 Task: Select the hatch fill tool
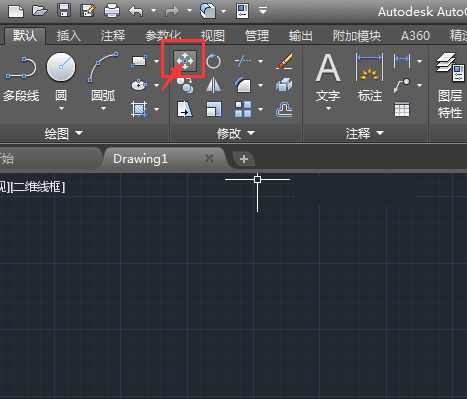[x=139, y=109]
